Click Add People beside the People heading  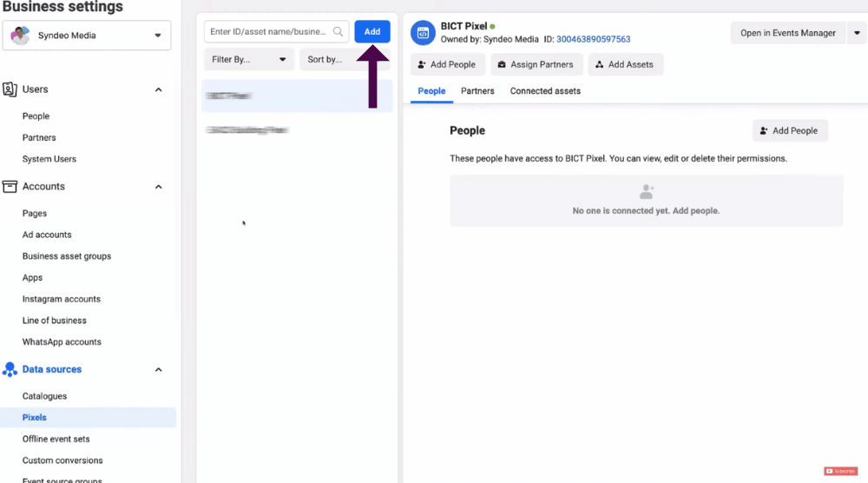[x=790, y=130]
